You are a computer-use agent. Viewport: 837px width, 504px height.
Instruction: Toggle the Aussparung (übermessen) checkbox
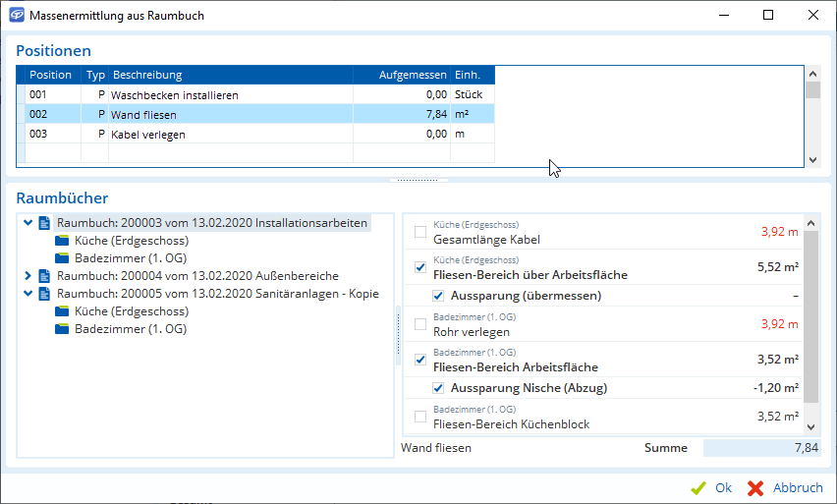[x=438, y=296]
